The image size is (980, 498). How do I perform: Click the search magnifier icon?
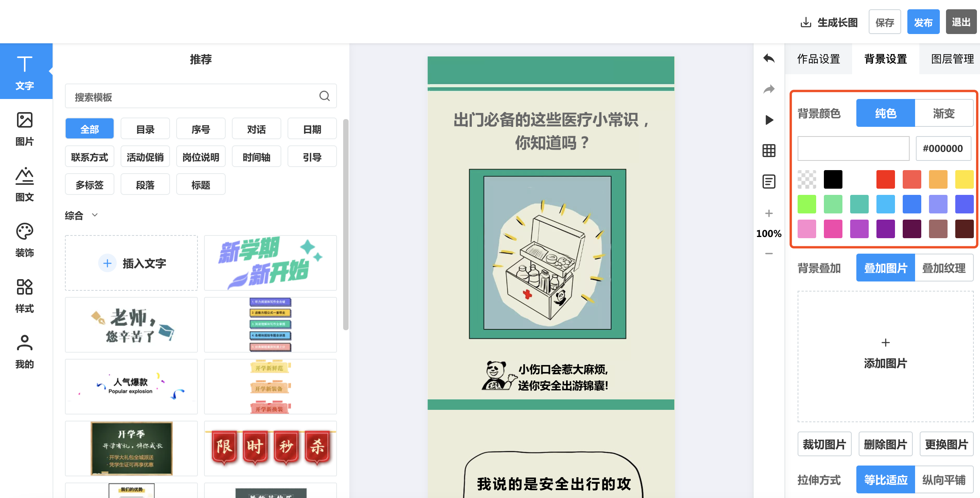(x=324, y=96)
